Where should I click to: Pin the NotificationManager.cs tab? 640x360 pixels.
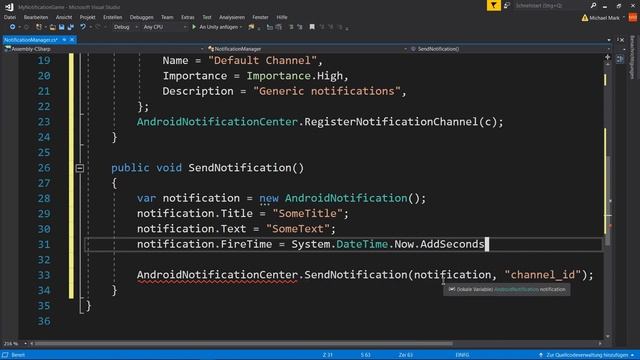click(x=64, y=40)
